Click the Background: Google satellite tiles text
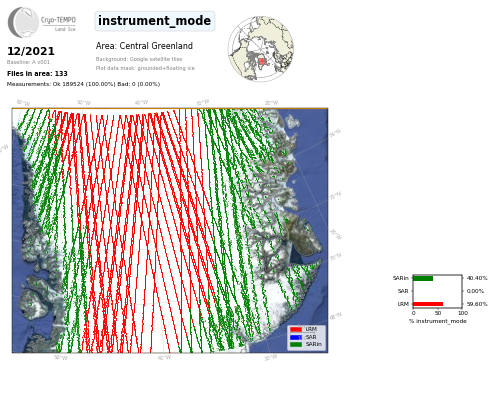This screenshot has width=492, height=410. coord(139,59)
